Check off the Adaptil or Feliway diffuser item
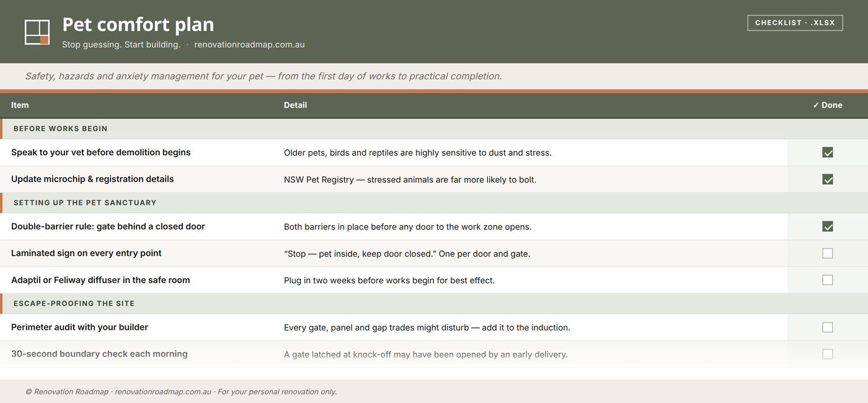 pyautogui.click(x=828, y=280)
